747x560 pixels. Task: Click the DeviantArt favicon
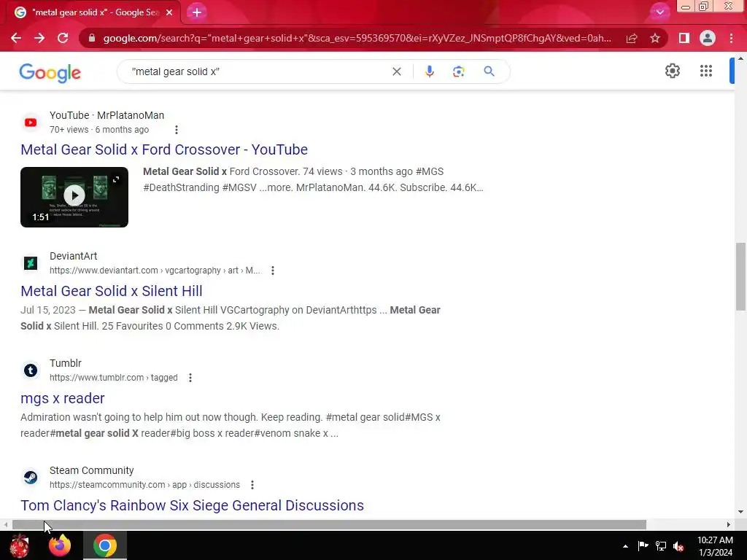tap(31, 262)
